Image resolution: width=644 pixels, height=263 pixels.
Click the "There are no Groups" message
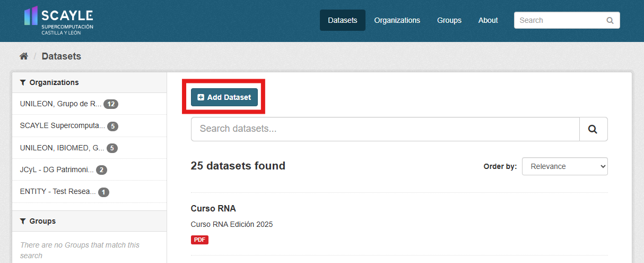coord(80,250)
